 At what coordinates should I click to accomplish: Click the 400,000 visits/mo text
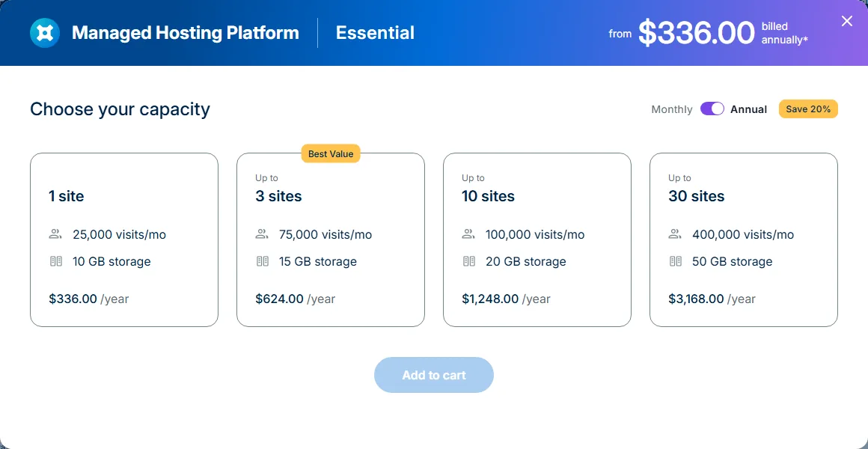743,234
